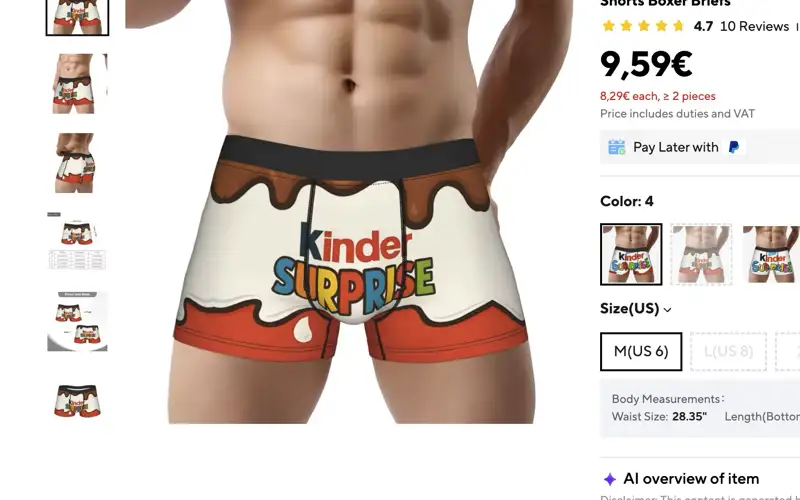The width and height of the screenshot is (800, 500).
Task: Select the first color swatch option
Action: coord(631,254)
